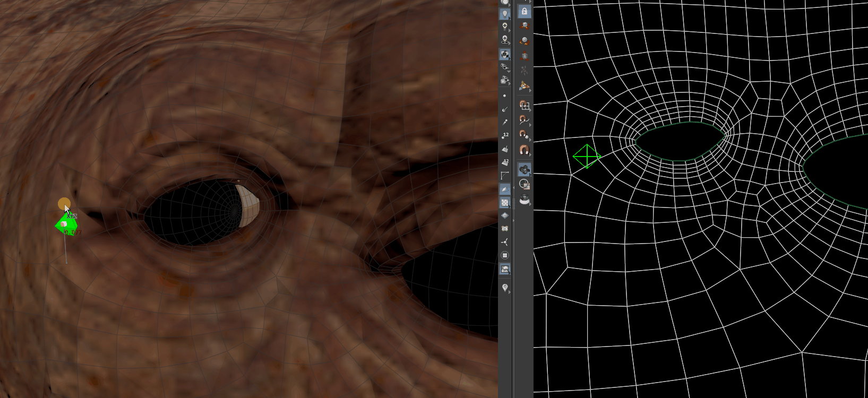Click the square patch with corner dots icon

[505, 229]
